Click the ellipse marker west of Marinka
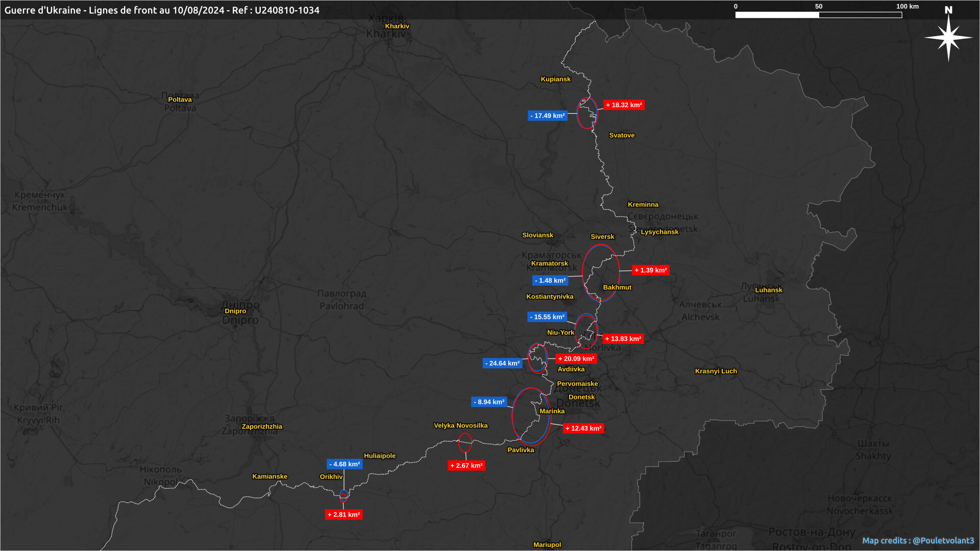980x551 pixels. click(531, 416)
